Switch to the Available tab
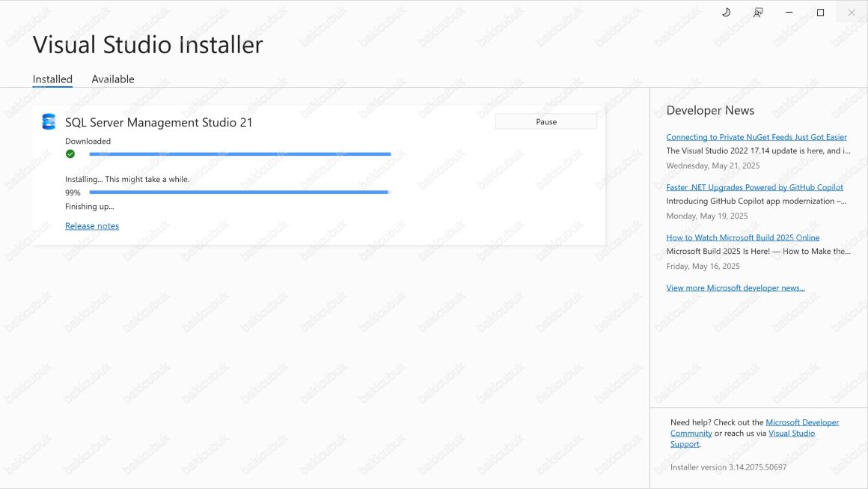868x489 pixels. pyautogui.click(x=112, y=79)
